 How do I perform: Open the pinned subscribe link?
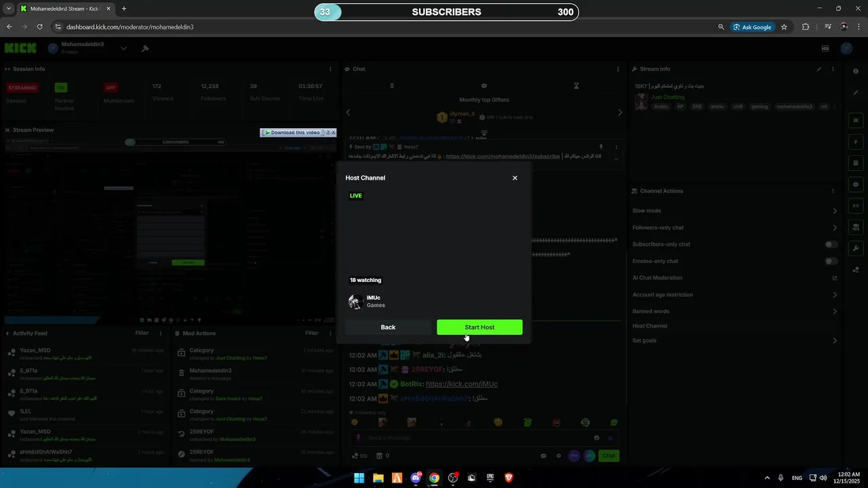click(x=502, y=156)
